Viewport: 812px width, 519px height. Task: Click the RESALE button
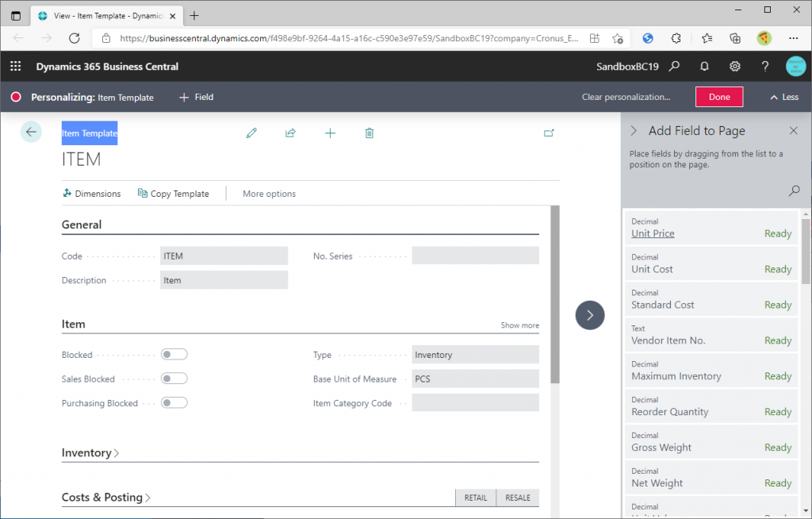click(518, 498)
